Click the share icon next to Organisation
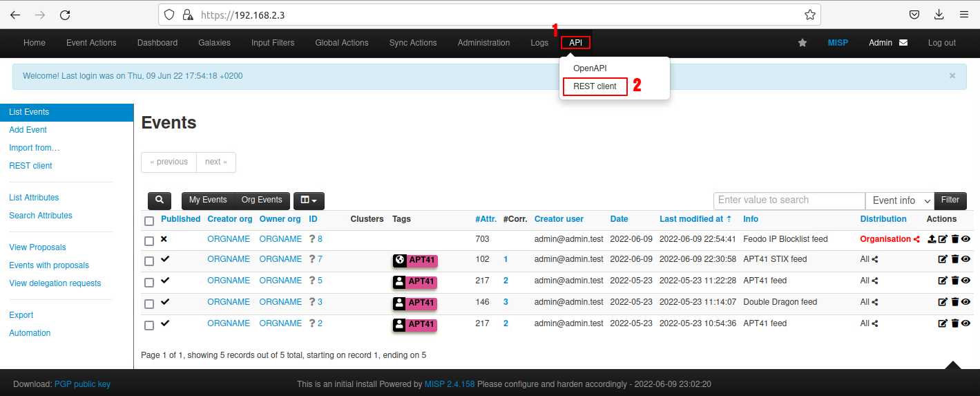The image size is (980, 396). [x=916, y=239]
